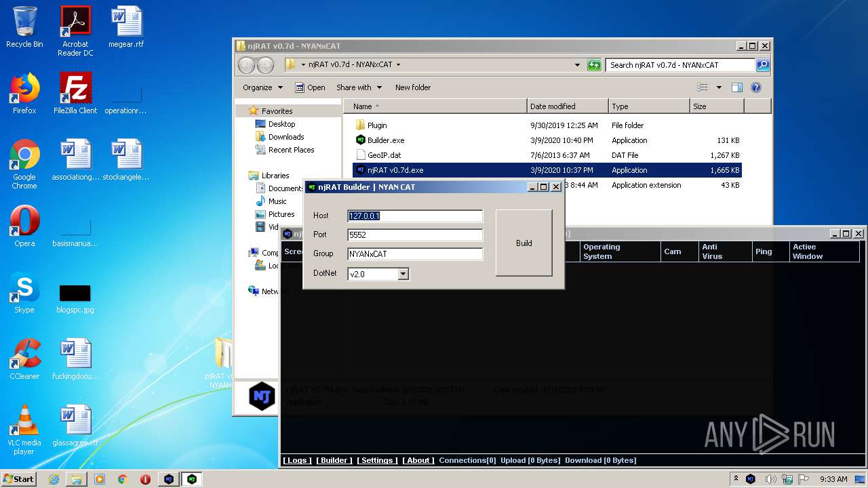
Task: Click the Build button in njRAT Builder
Action: (524, 243)
